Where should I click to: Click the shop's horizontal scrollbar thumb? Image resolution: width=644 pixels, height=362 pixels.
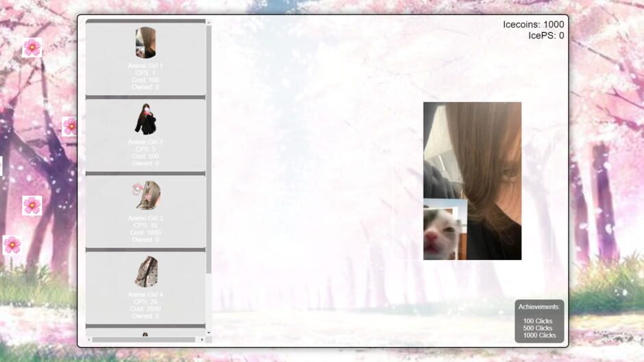pos(144,339)
